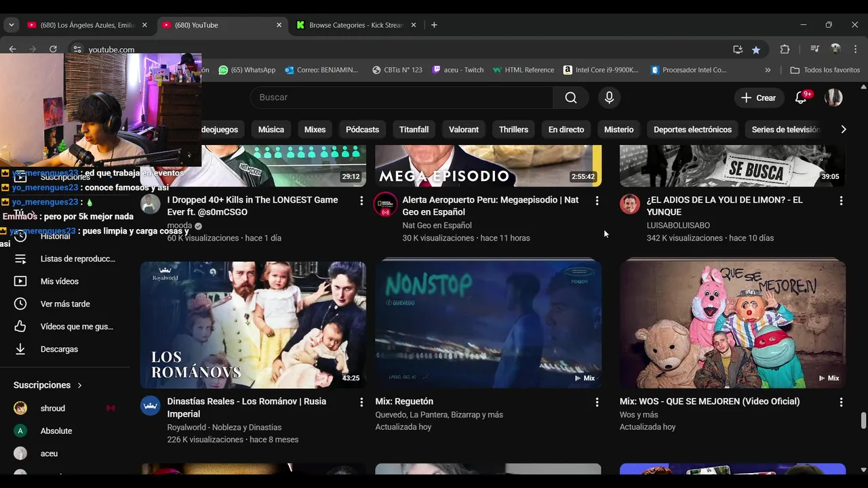868x488 pixels.
Task: Select the Thrillers category chip
Action: coord(513,129)
